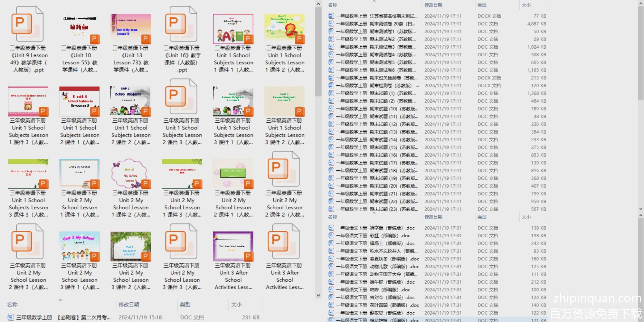Click My School Lesson 2 课件 2 PowerPoint icon

[x=284, y=169]
